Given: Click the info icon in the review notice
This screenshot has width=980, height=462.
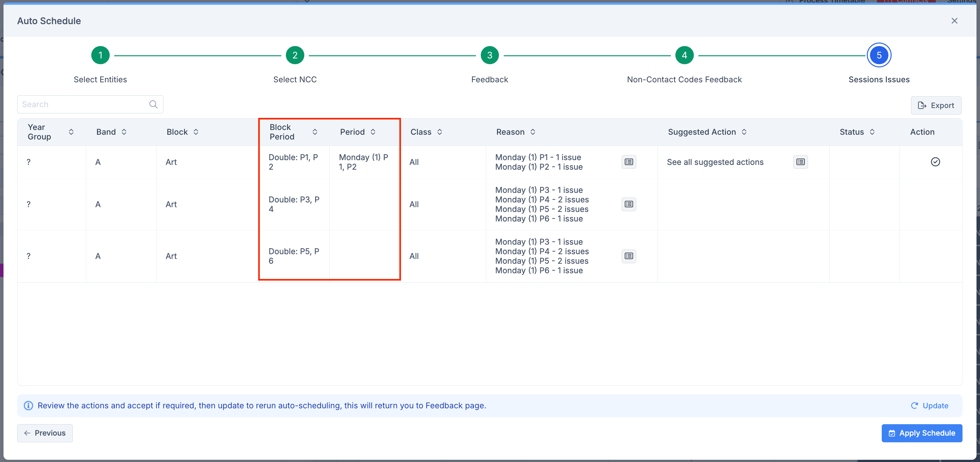Looking at the screenshot, I should (x=29, y=405).
